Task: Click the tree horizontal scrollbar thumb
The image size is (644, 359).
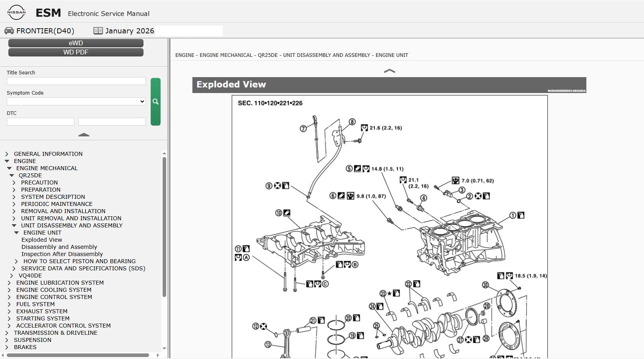Action: 78,355
